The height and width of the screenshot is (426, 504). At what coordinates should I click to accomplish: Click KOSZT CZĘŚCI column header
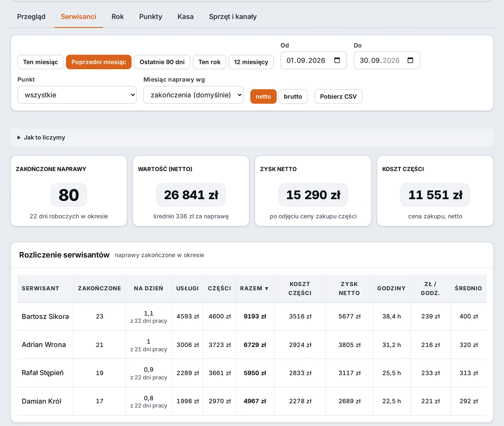coord(300,288)
